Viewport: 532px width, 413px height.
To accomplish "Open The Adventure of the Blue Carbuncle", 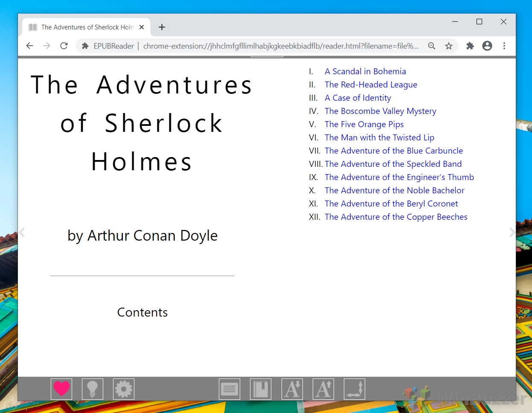I will pyautogui.click(x=393, y=151).
